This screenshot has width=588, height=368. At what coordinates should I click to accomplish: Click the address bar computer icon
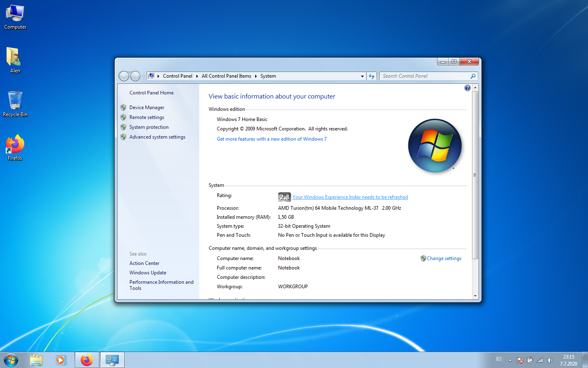[x=151, y=76]
